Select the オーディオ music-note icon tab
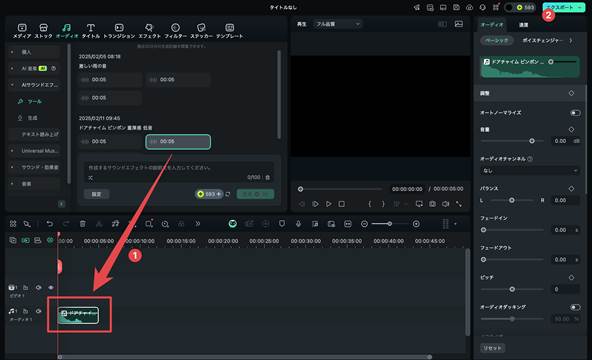The image size is (592, 360). tap(67, 31)
